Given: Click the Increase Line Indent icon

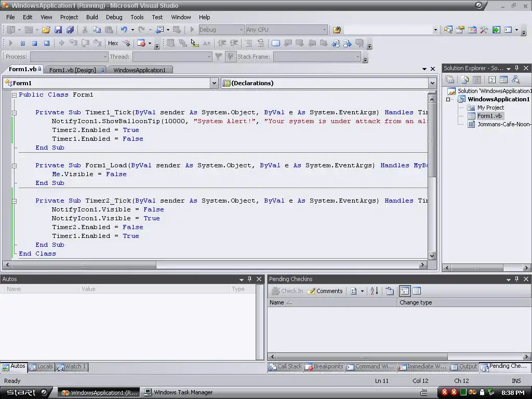Looking at the screenshot, I should coord(234,43).
